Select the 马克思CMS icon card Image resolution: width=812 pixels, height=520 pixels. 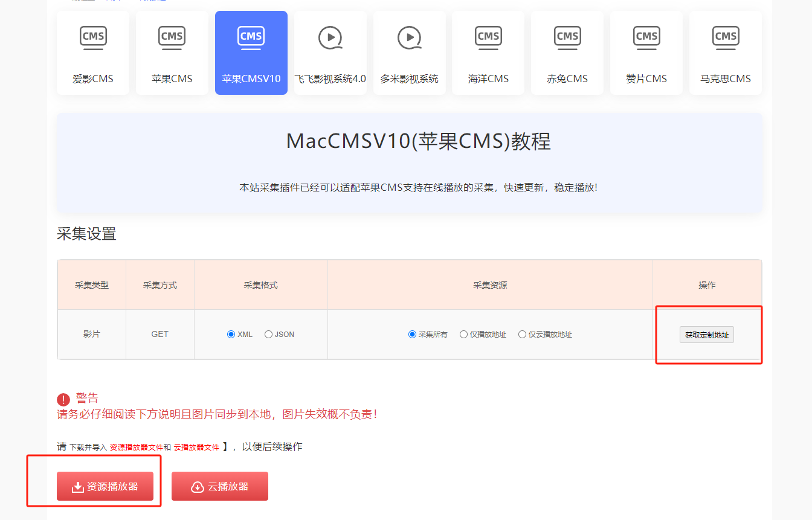pos(726,53)
